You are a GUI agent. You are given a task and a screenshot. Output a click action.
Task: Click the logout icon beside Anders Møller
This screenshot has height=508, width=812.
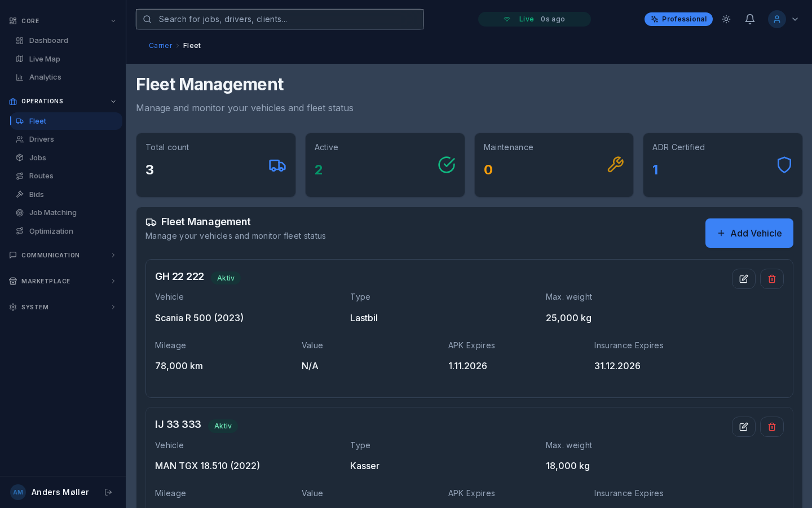108,492
